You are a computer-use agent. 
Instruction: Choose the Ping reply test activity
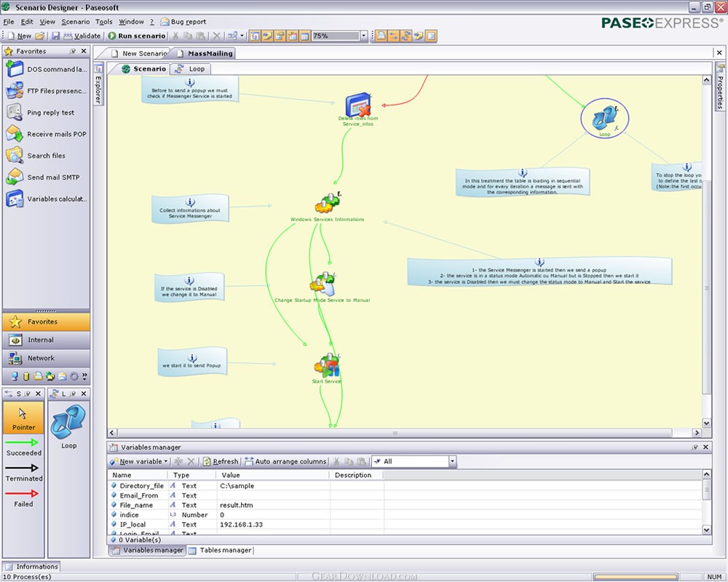pyautogui.click(x=40, y=112)
